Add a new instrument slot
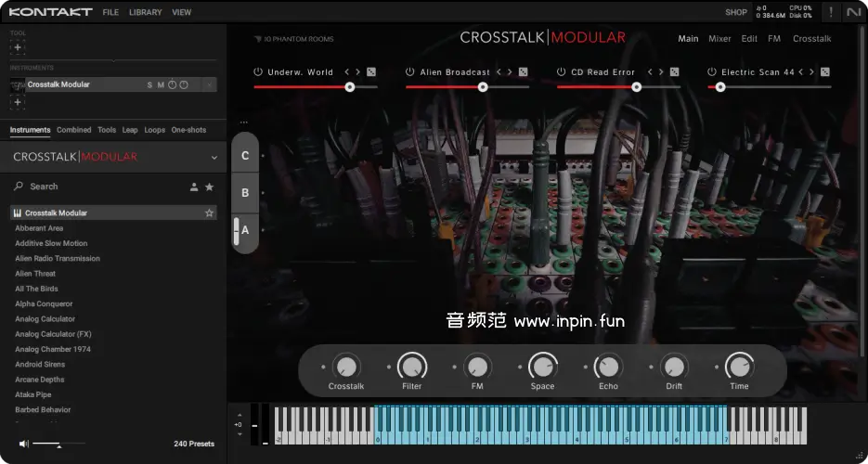This screenshot has width=868, height=464. [x=18, y=102]
